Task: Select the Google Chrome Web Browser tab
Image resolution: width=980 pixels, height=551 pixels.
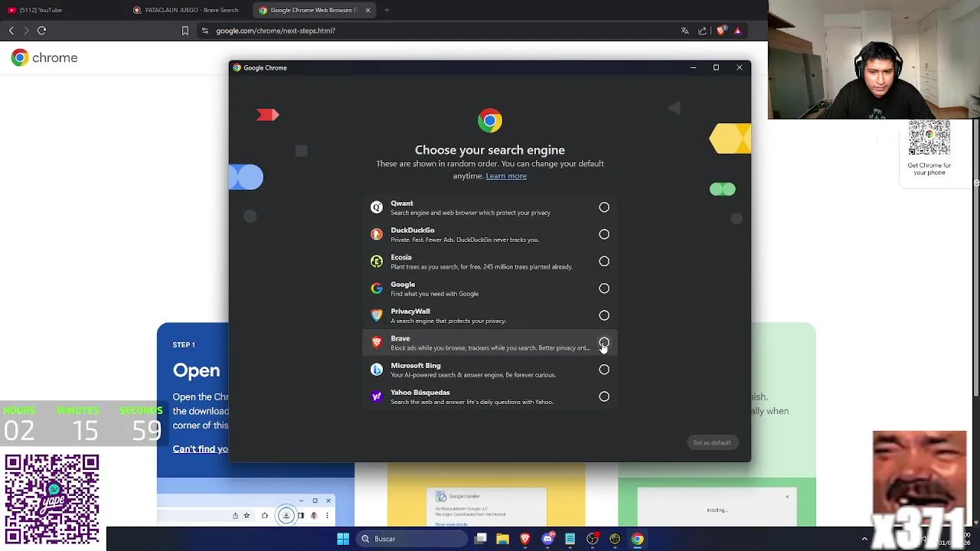Action: point(312,10)
